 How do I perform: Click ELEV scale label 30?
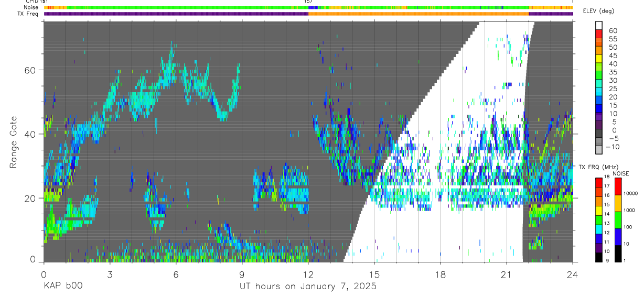612,80
